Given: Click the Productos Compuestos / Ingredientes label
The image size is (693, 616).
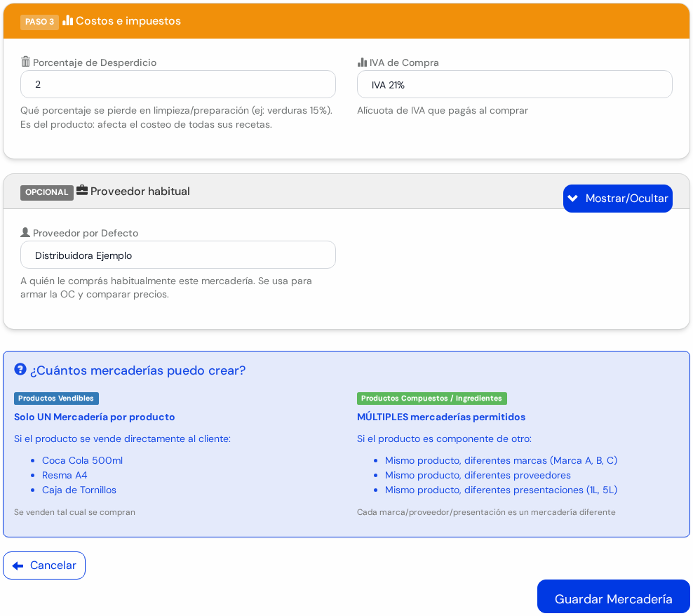Looking at the screenshot, I should (432, 398).
